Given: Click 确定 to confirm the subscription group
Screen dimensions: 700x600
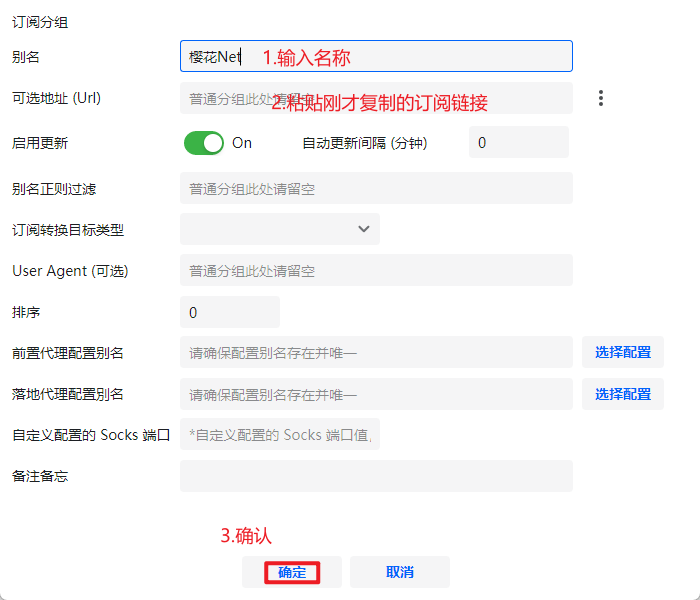Looking at the screenshot, I should (x=292, y=572).
